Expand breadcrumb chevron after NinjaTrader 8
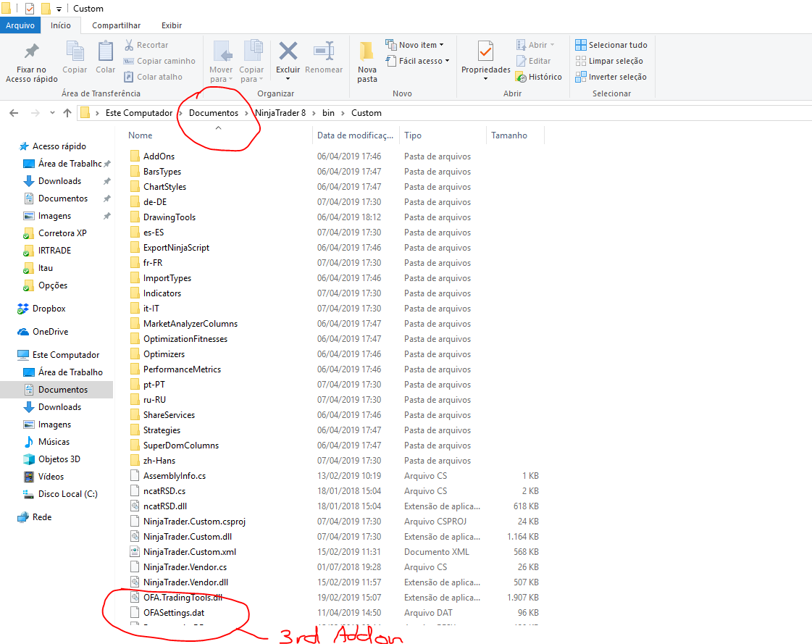812x644 pixels. click(x=314, y=113)
